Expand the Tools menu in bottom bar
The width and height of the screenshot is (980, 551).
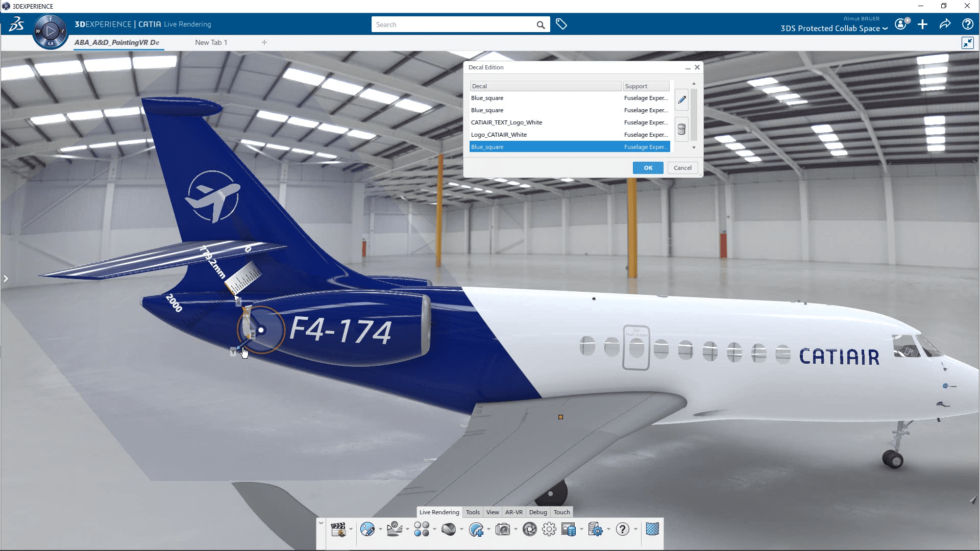[473, 512]
